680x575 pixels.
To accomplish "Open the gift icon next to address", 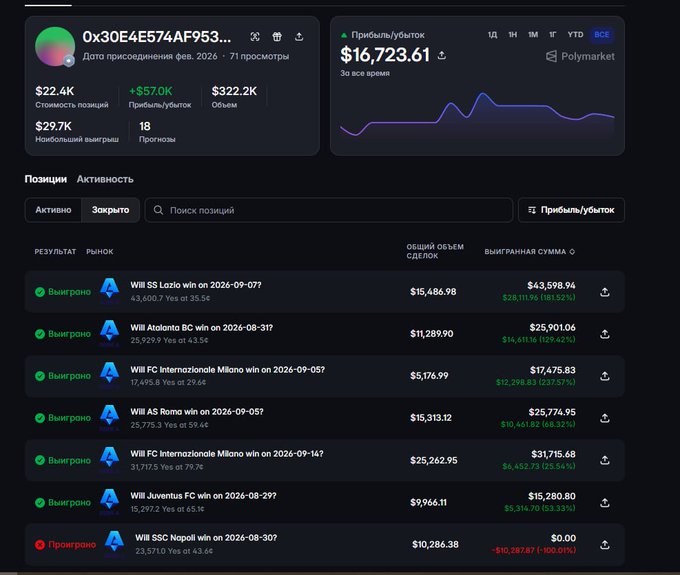I will (x=277, y=37).
